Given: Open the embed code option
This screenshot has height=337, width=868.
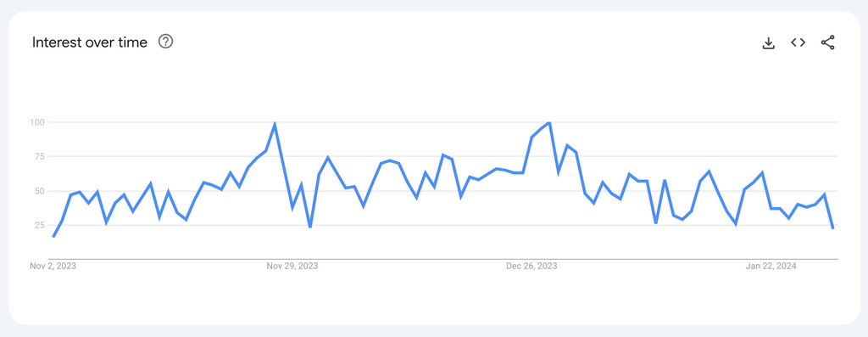Looking at the screenshot, I should (798, 42).
